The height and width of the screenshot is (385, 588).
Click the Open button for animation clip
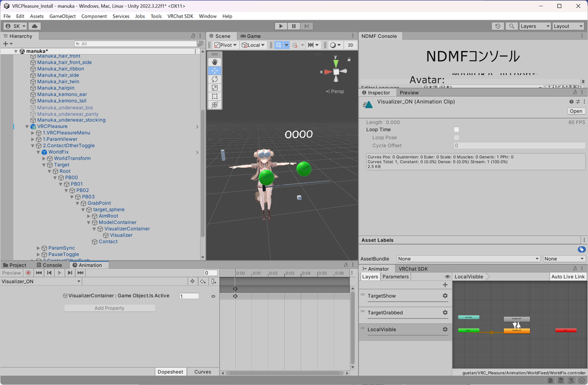pyautogui.click(x=576, y=111)
